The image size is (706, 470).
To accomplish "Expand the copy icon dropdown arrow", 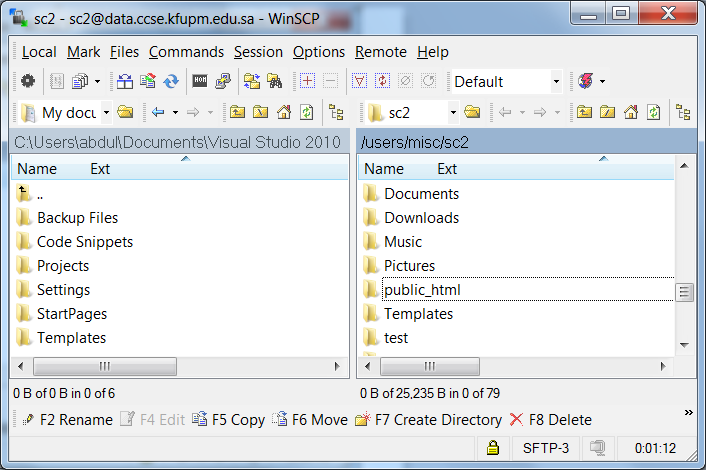I will point(97,81).
